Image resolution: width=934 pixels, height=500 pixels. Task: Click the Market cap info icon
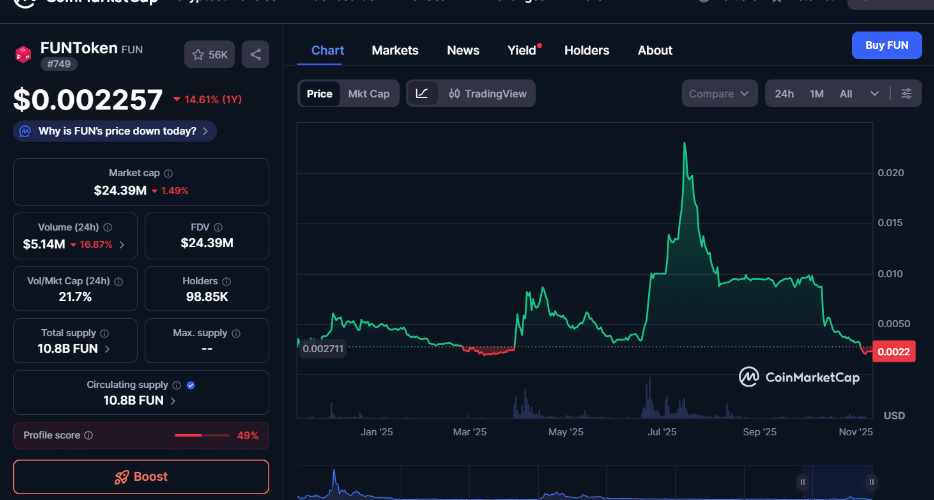[x=168, y=174]
